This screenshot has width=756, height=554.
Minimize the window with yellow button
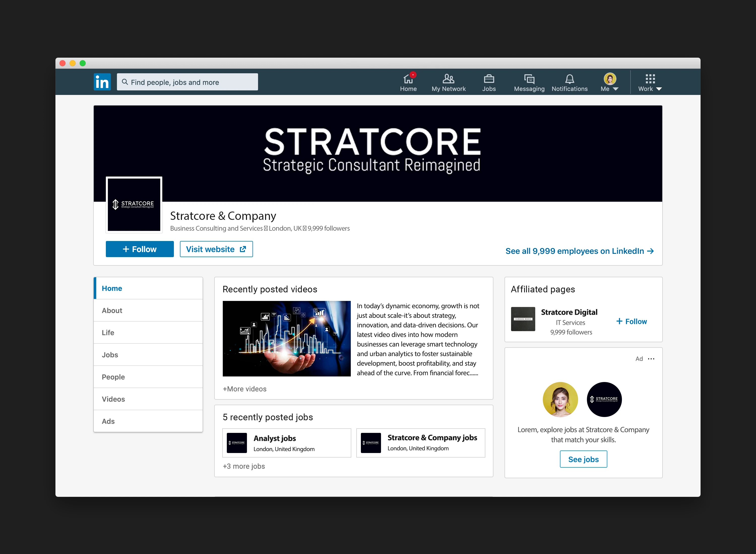click(x=73, y=63)
